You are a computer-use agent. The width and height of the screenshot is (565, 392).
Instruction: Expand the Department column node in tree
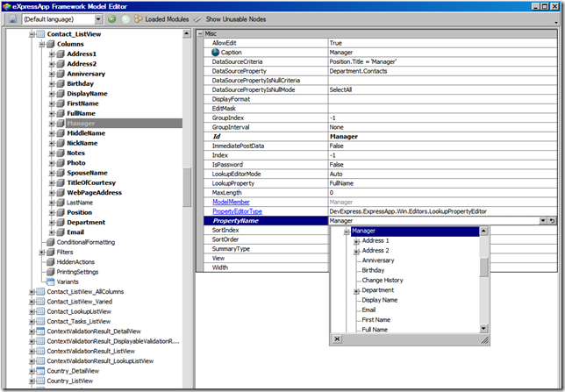coord(52,222)
